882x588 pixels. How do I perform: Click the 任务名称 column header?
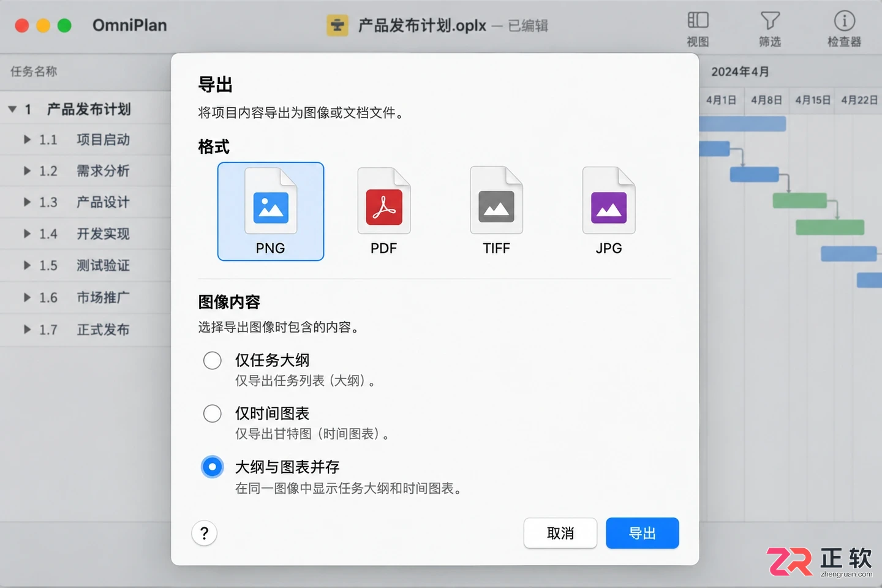pyautogui.click(x=34, y=72)
